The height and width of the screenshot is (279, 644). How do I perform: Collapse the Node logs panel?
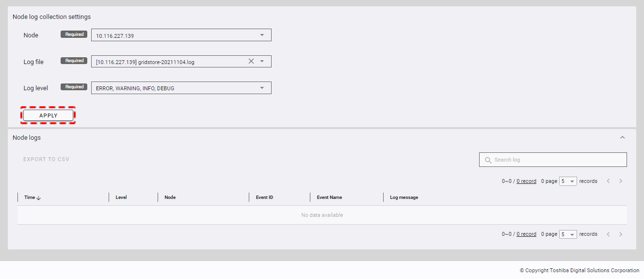pos(622,138)
